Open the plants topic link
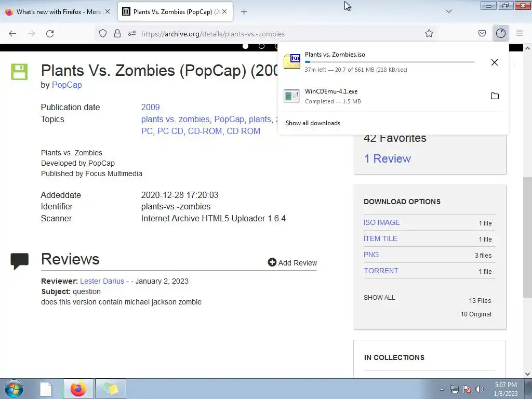The width and height of the screenshot is (532, 399). pyautogui.click(x=260, y=119)
